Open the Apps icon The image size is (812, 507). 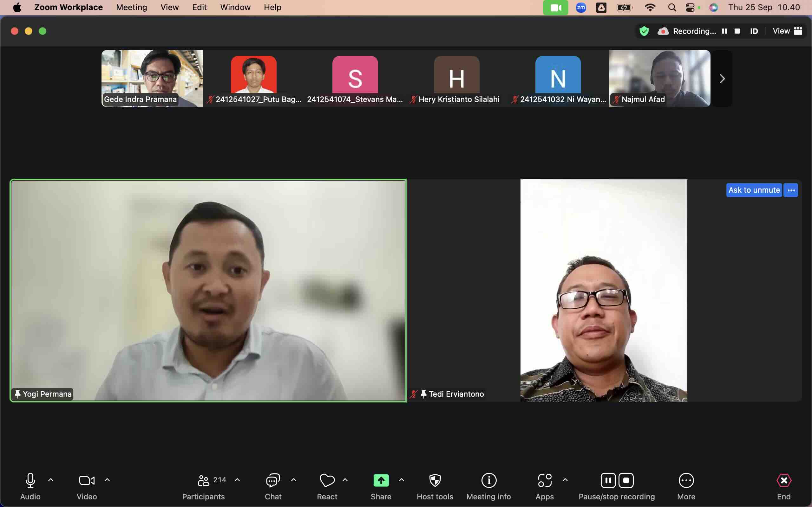point(544,480)
